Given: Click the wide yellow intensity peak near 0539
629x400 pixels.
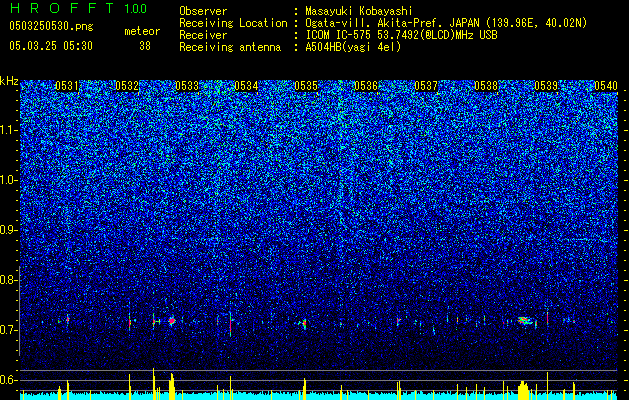Looking at the screenshot, I should point(523,390).
